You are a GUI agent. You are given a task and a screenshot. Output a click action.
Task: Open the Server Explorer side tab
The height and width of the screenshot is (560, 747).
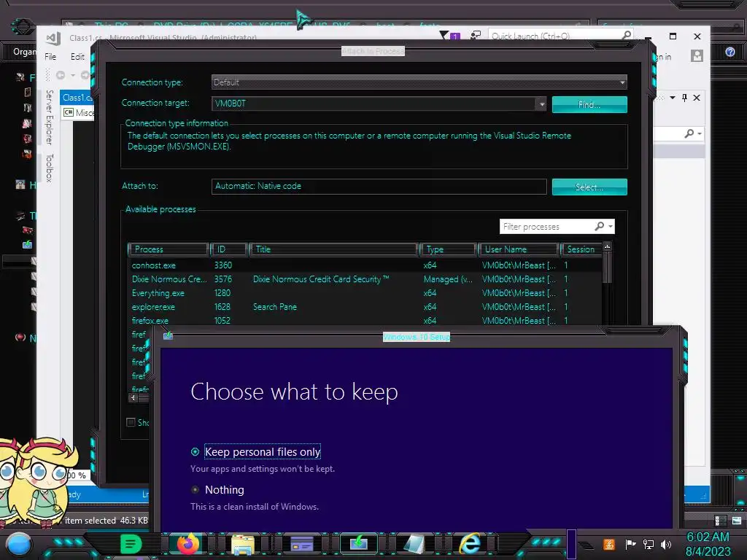pyautogui.click(x=50, y=117)
